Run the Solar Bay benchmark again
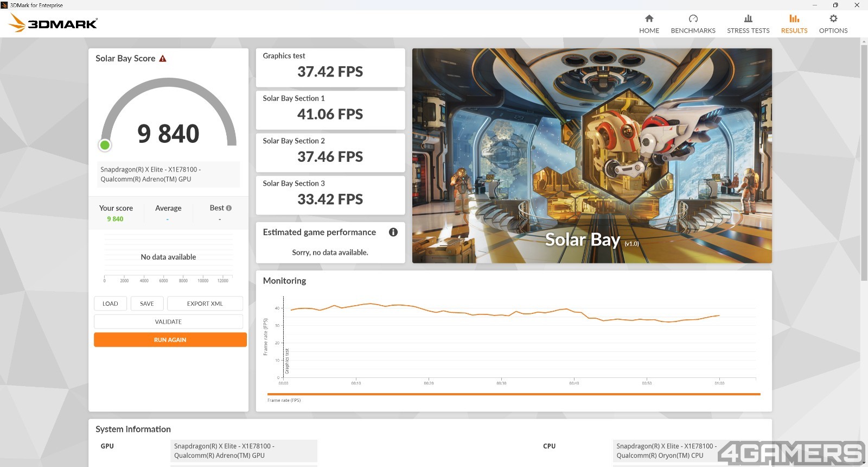 pos(170,340)
